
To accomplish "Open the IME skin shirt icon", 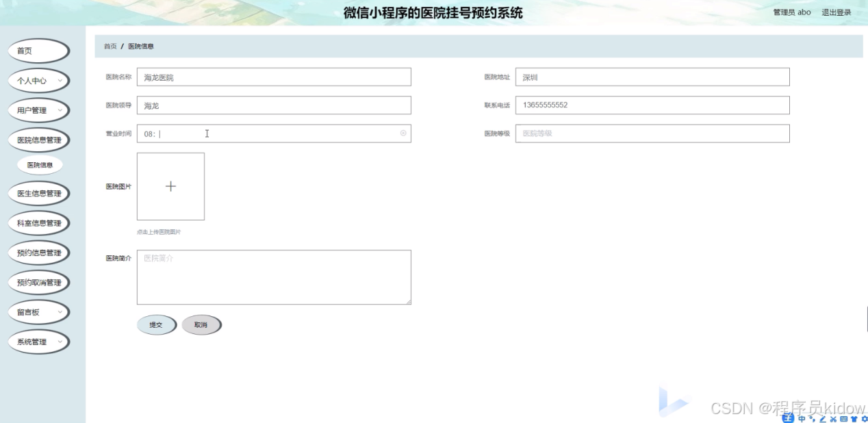I will pyautogui.click(x=854, y=419).
